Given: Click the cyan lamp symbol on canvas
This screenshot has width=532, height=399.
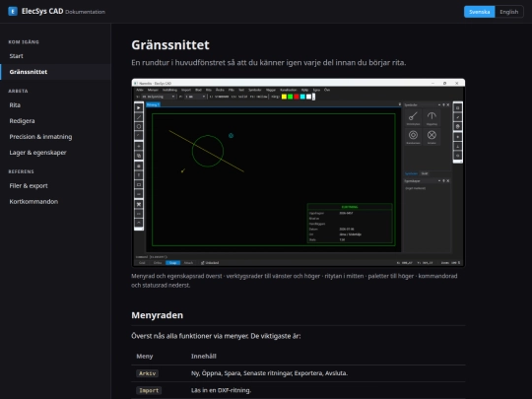Looking at the screenshot, I should coord(231,135).
